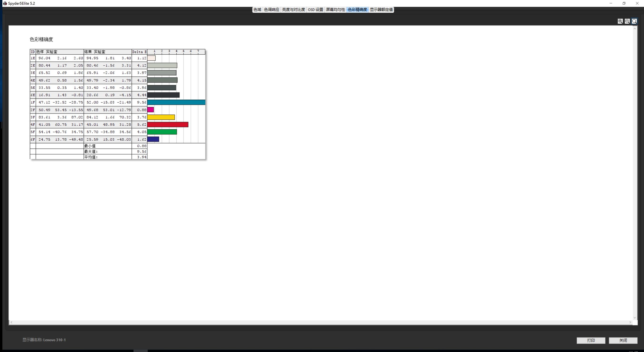This screenshot has width=644, height=352.
Task: Go to the OSD 设置 tab
Action: (315, 10)
